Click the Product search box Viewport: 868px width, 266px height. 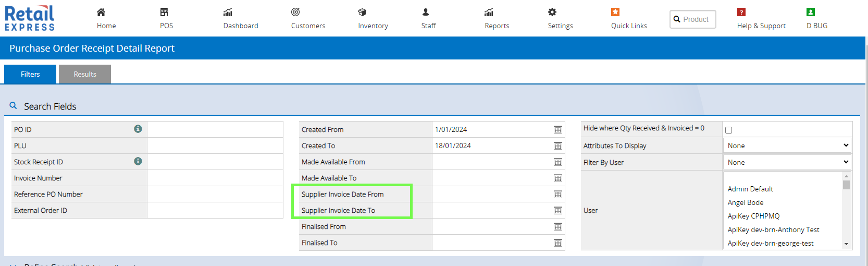click(693, 19)
